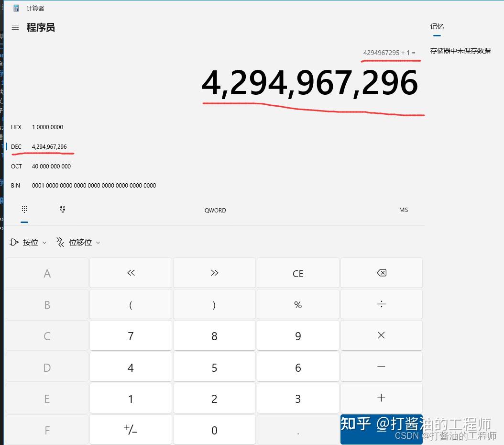Image resolution: width=504 pixels, height=445 pixels.
Task: Click the right shift » icon
Action: click(214, 273)
